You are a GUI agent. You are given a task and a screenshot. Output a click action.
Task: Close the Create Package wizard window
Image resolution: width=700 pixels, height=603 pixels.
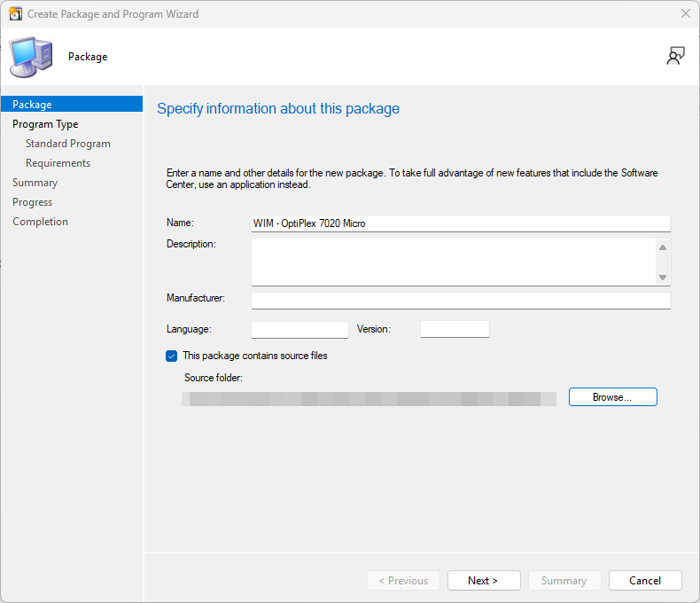(x=685, y=14)
